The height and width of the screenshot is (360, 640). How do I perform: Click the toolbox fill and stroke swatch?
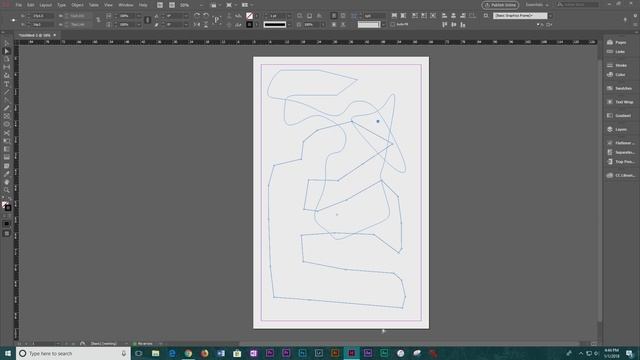[6, 206]
